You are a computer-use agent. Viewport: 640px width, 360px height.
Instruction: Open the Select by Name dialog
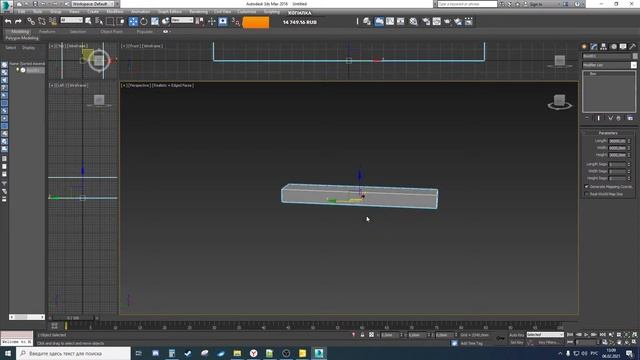(99, 22)
